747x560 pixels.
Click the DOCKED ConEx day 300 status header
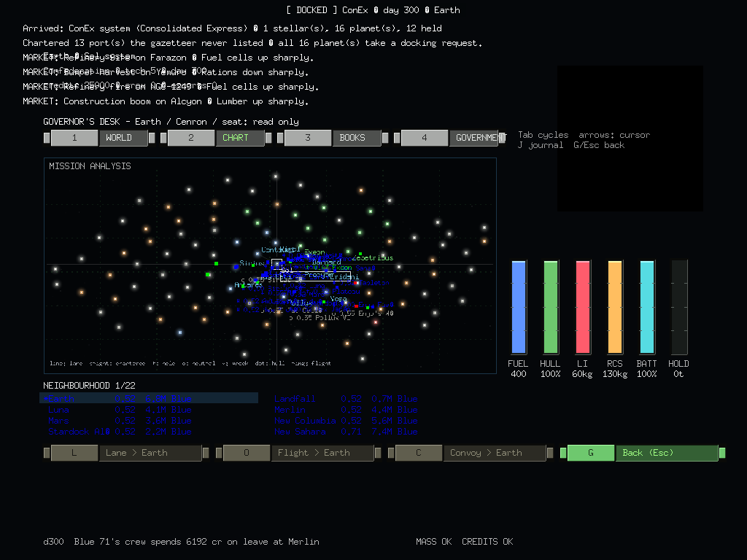(373, 10)
